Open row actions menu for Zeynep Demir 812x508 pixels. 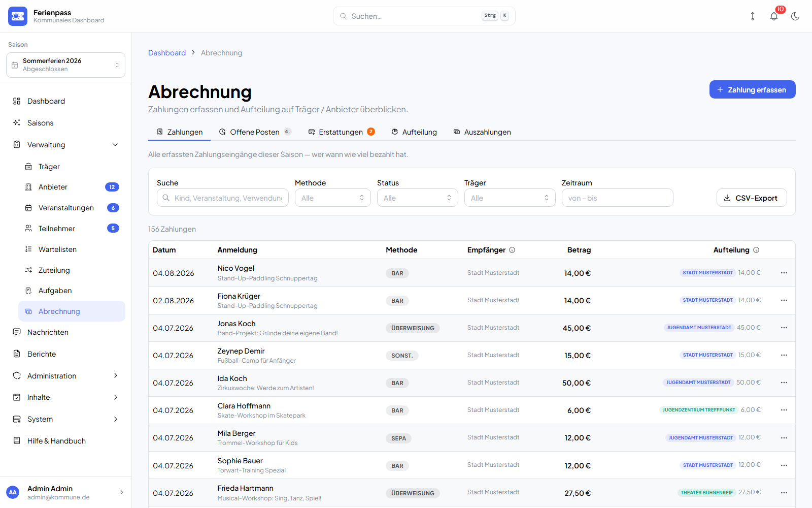[784, 355]
